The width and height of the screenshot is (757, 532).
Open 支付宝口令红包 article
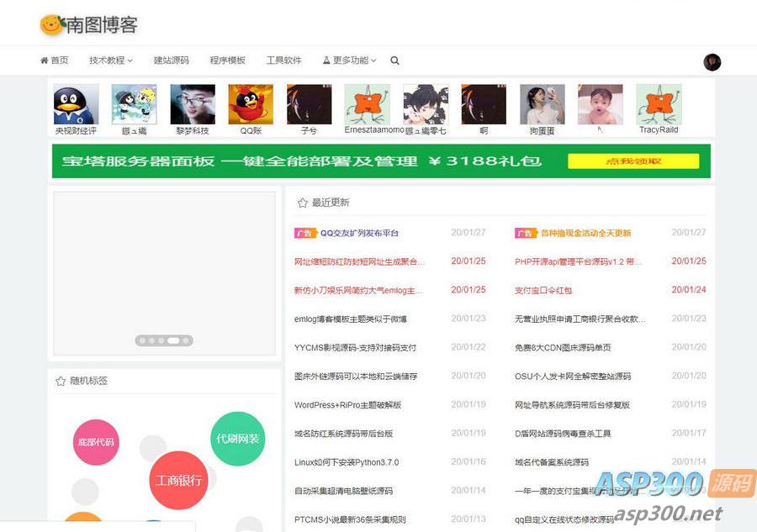[543, 290]
